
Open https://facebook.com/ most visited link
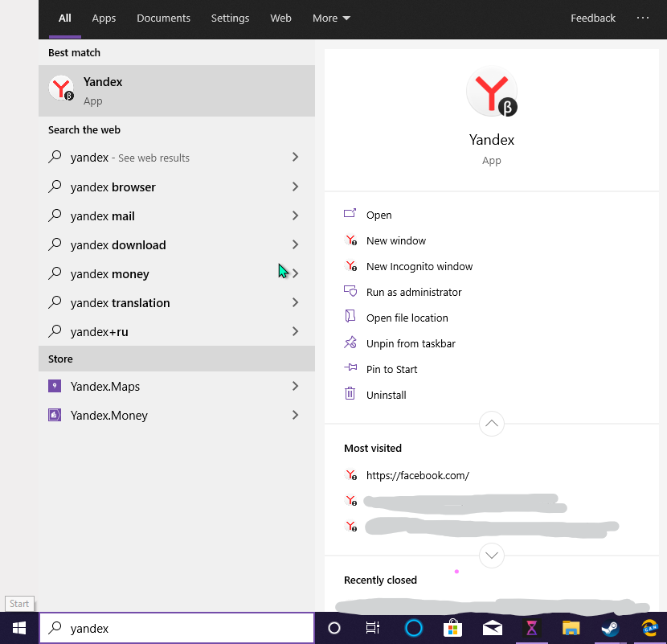coord(418,475)
